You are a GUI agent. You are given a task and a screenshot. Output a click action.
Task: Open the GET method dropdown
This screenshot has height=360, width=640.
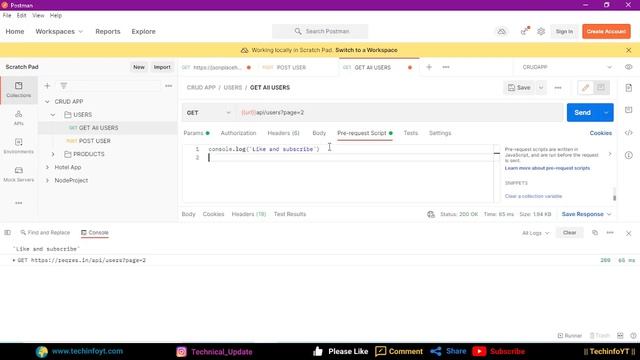[208, 113]
